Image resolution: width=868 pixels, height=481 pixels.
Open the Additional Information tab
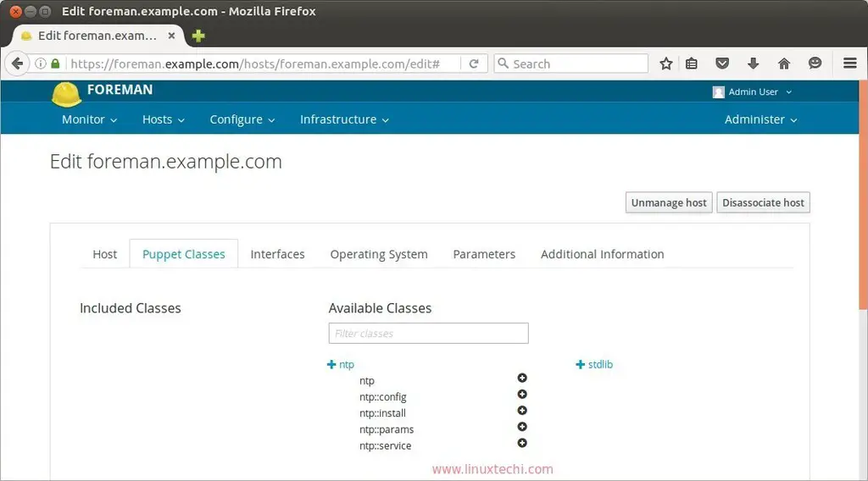pyautogui.click(x=603, y=254)
